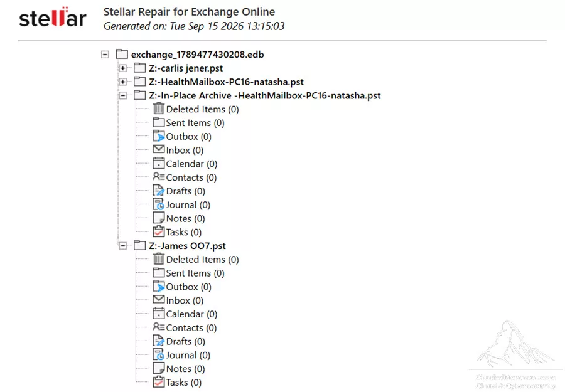Click the Generated on timestamp line
The image size is (565, 392).
pyautogui.click(x=194, y=26)
